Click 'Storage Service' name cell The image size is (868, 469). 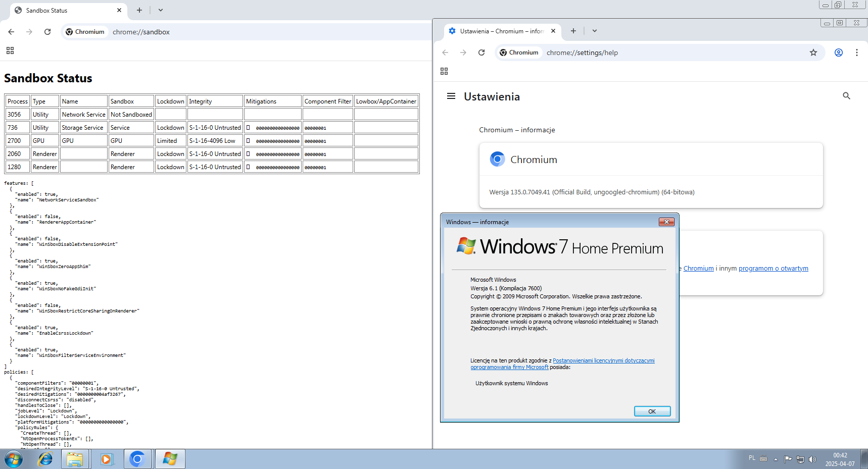tap(84, 128)
